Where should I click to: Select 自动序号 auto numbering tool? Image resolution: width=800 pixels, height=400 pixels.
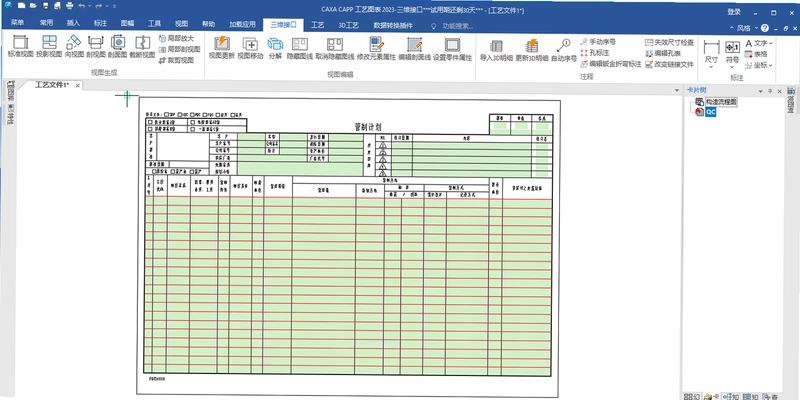[564, 50]
